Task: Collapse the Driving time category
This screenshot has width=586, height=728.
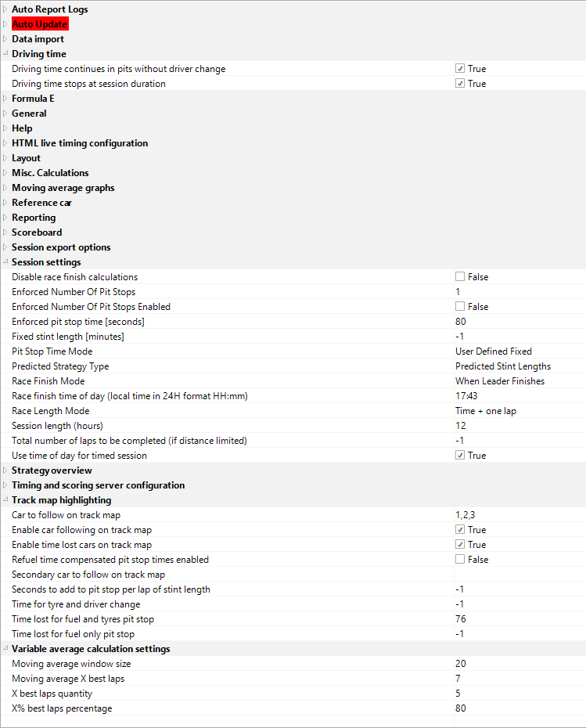Action: click(5, 54)
